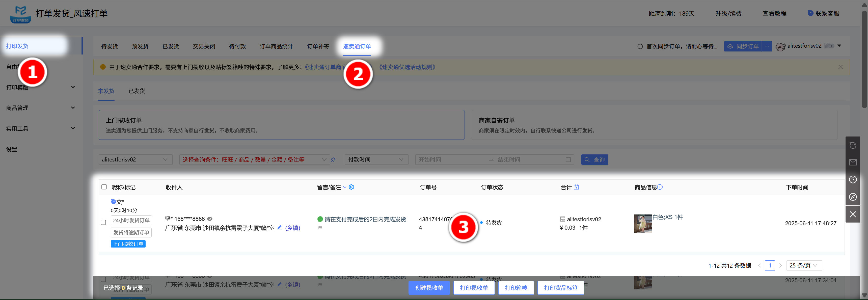The image size is (868, 300).
Task: Close the yellow notice banner
Action: (x=840, y=67)
